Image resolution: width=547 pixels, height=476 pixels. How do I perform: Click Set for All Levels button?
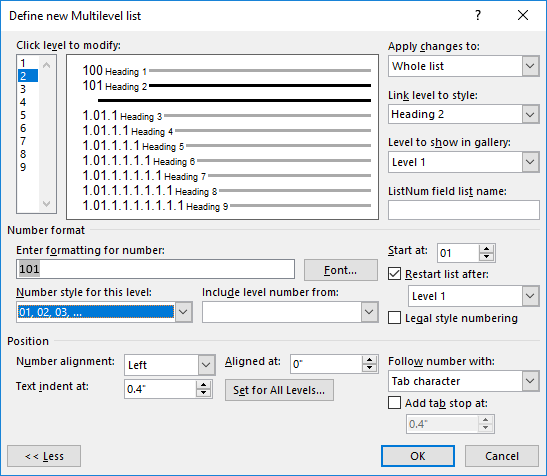point(279,390)
